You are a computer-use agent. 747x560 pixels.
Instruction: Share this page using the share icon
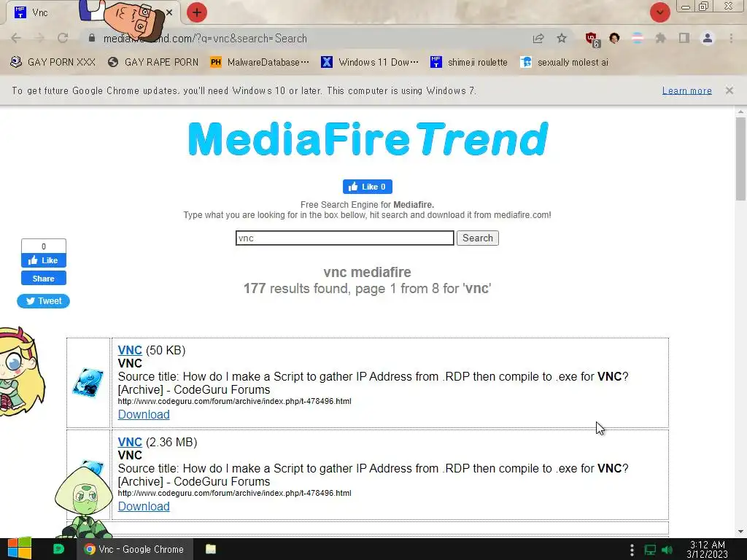pyautogui.click(x=538, y=39)
